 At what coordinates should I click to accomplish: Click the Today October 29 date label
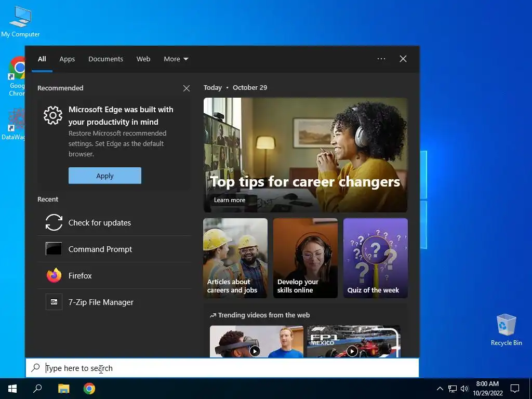(235, 87)
